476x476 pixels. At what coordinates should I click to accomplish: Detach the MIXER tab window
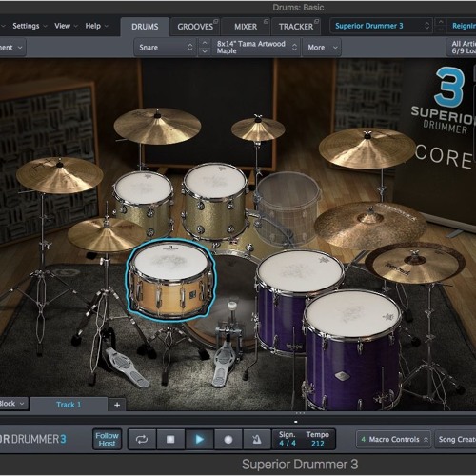(266, 21)
